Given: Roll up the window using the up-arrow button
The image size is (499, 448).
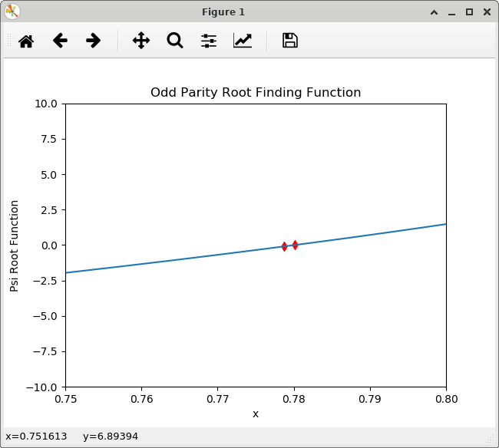Looking at the screenshot, I should click(435, 12).
